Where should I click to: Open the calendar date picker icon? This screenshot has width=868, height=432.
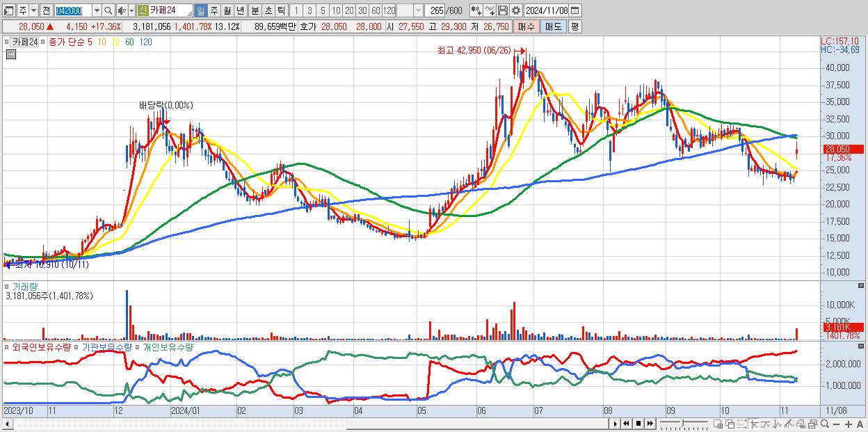pyautogui.click(x=574, y=10)
